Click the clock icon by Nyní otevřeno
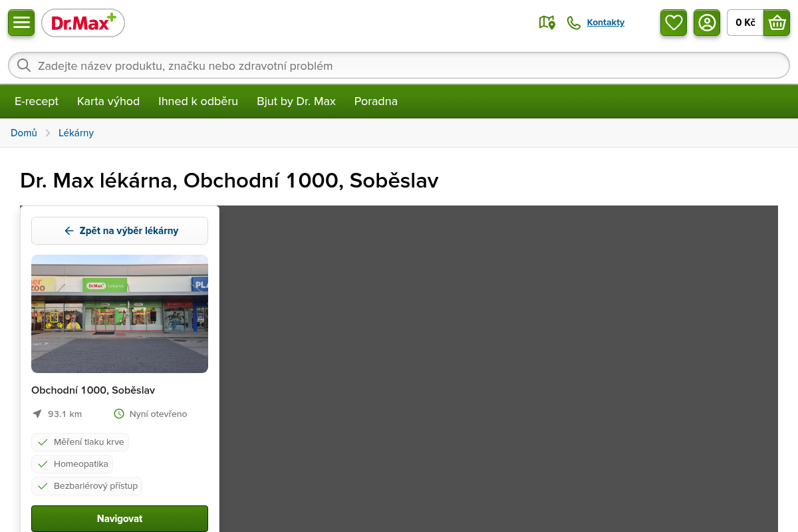The height and width of the screenshot is (532, 798). point(119,414)
